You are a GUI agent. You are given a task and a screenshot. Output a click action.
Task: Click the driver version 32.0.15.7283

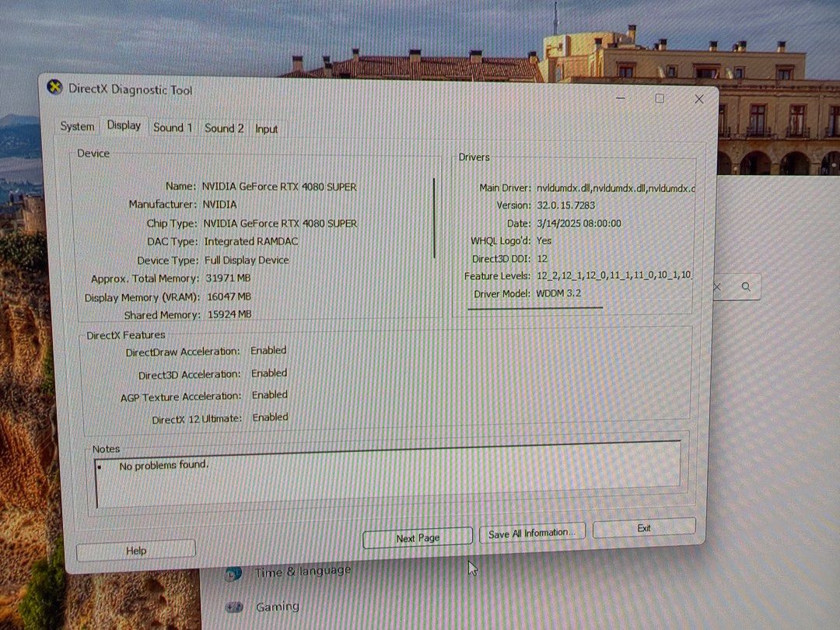click(x=565, y=205)
